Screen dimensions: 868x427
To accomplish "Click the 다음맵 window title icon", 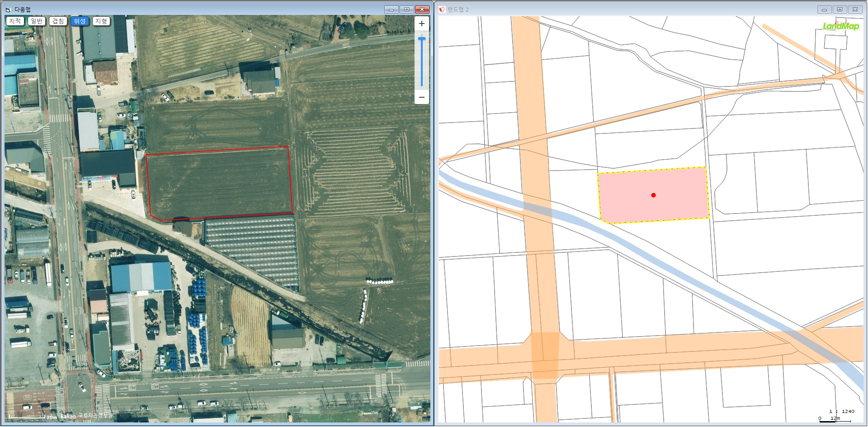I will coord(8,9).
